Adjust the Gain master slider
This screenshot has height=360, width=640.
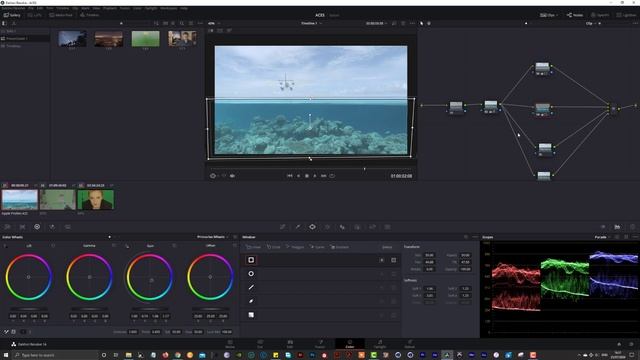click(150, 309)
